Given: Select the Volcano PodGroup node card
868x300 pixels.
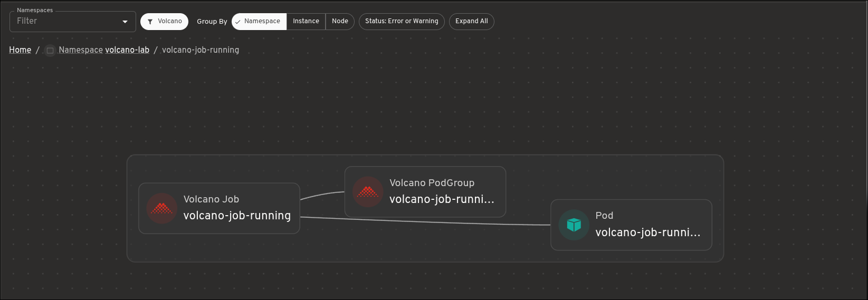Looking at the screenshot, I should pos(425,192).
